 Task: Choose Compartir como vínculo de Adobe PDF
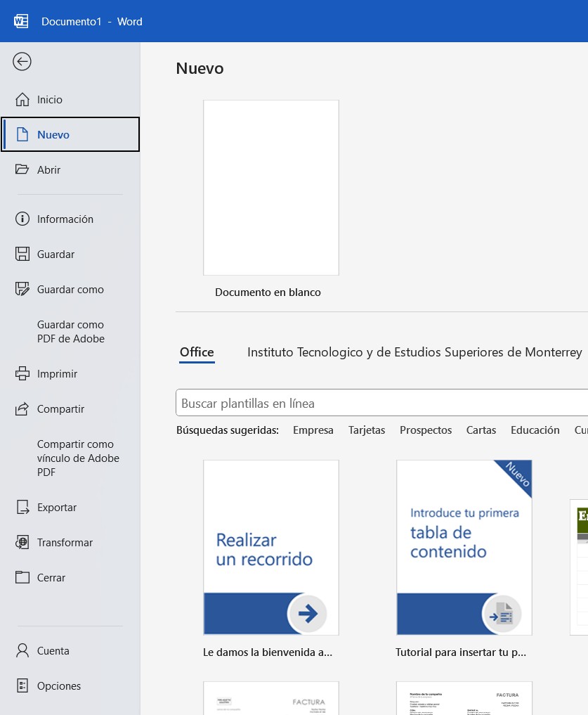coord(70,458)
